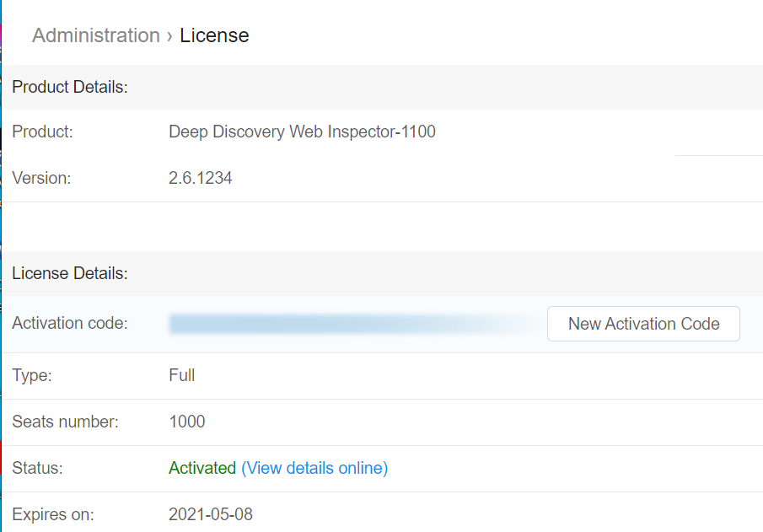This screenshot has height=532, width=763.
Task: Click the Expires on label
Action: coord(53,514)
